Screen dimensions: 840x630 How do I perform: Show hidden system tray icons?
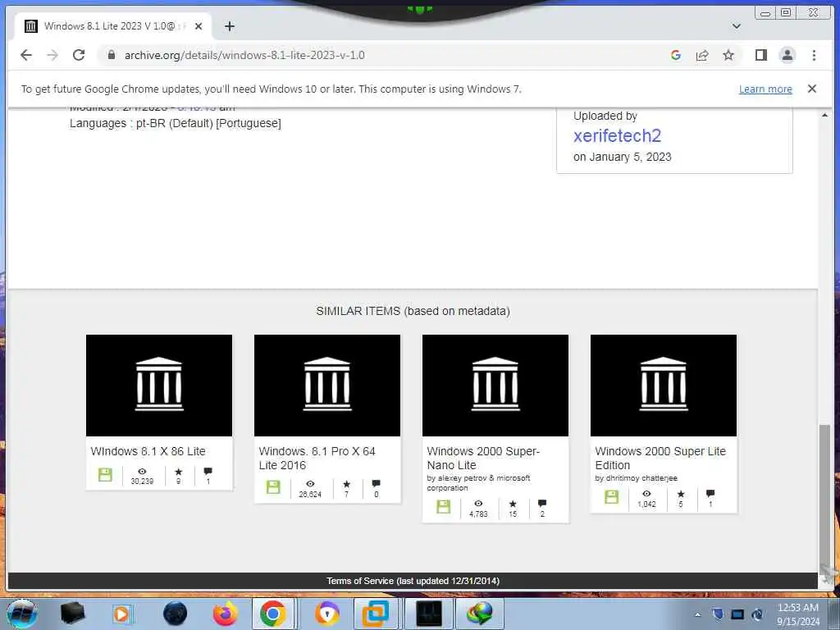(697, 615)
